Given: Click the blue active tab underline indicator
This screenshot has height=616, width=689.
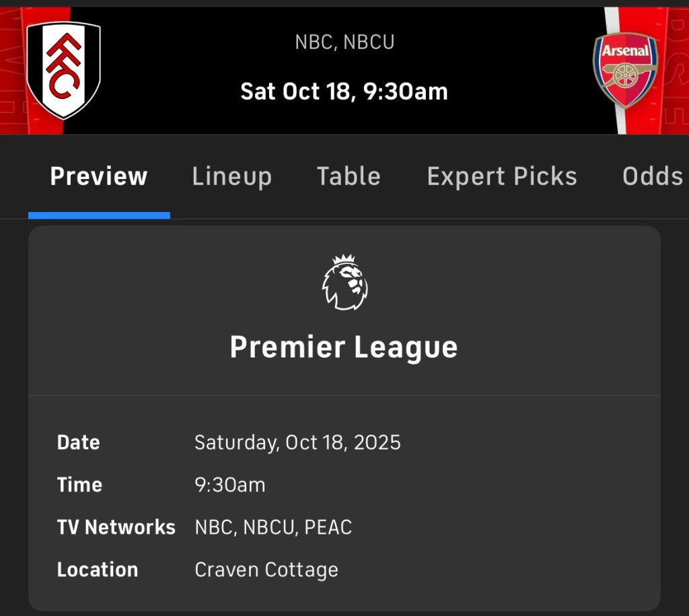Looking at the screenshot, I should pos(99,215).
